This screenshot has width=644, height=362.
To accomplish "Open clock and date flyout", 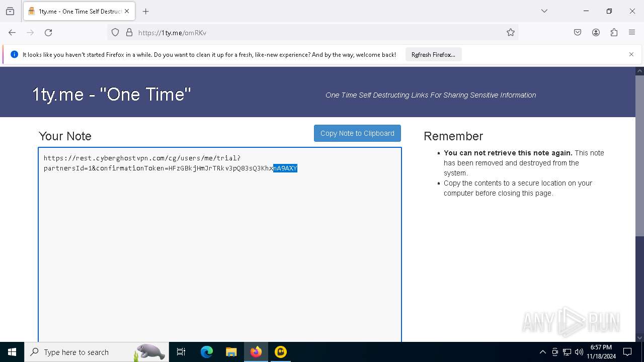I will [601, 352].
